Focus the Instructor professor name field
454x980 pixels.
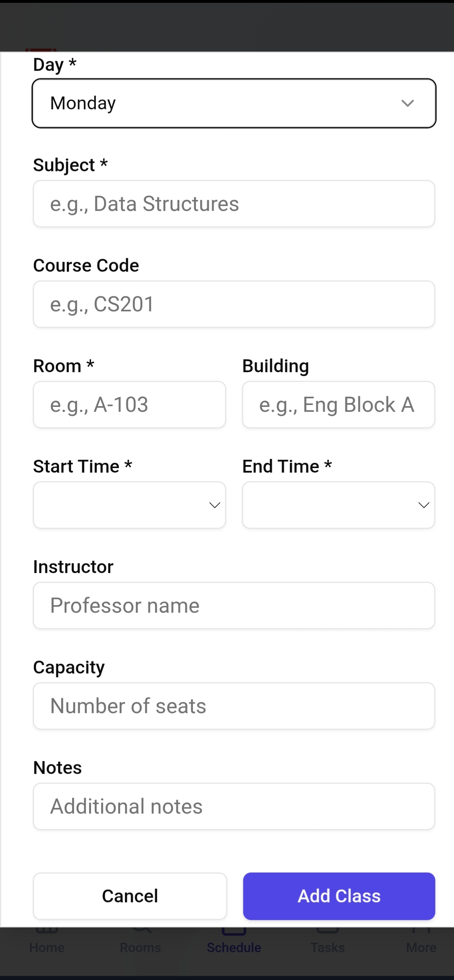pos(233,605)
